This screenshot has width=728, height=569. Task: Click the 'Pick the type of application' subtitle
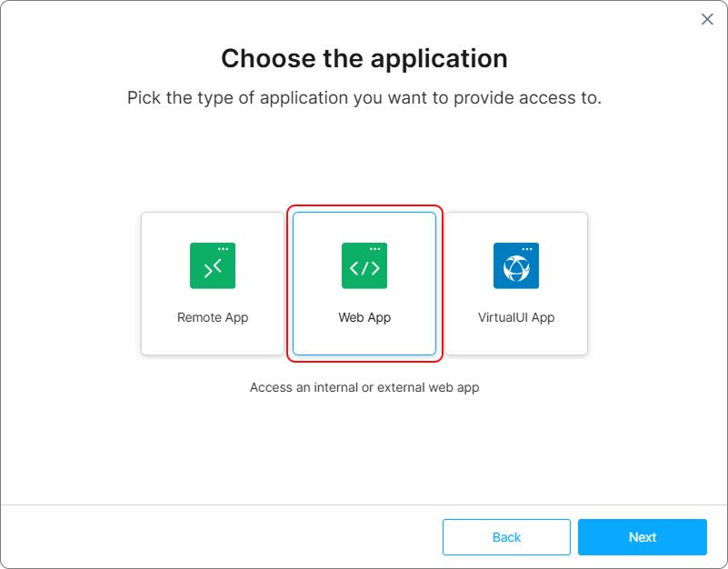point(364,98)
